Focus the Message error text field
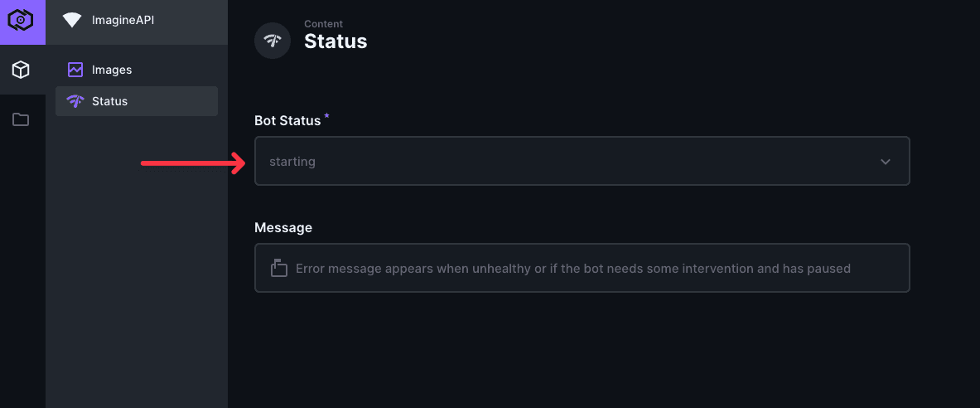The image size is (980, 408). point(582,268)
